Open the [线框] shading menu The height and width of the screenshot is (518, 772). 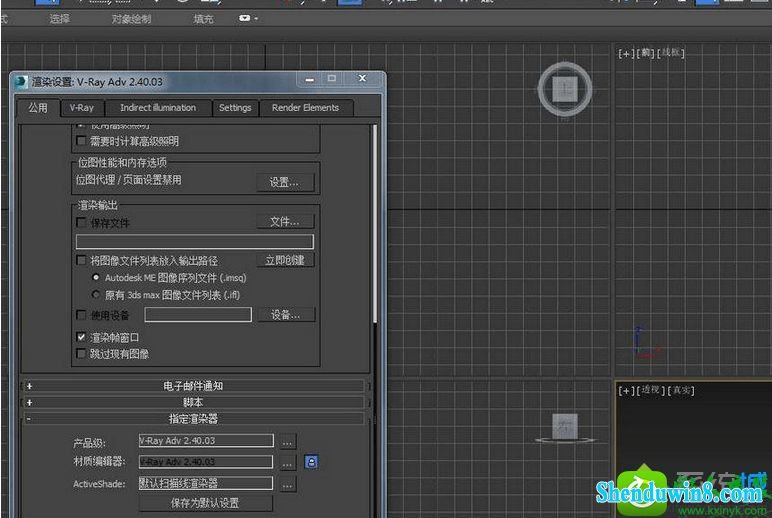(671, 52)
